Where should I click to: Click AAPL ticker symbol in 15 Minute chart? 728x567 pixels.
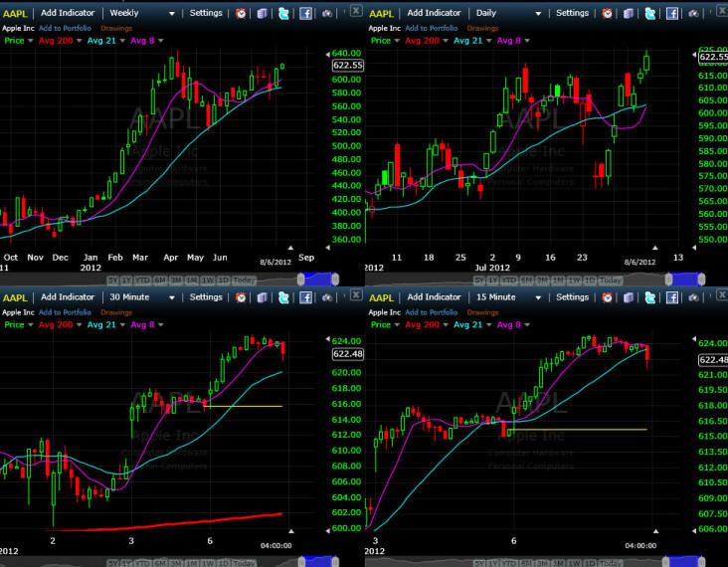[381, 297]
